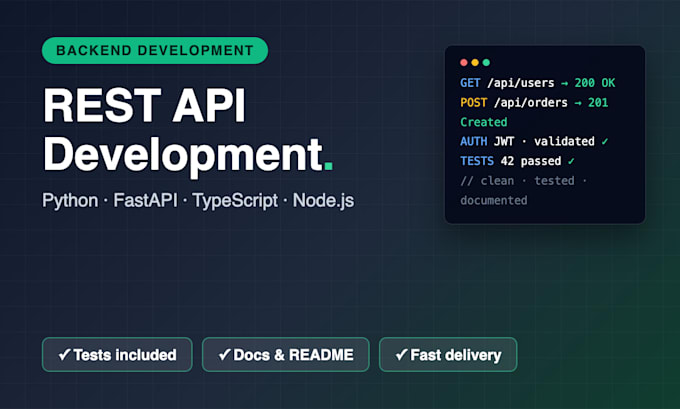Click checkmark icon beside Tests included
Viewport: 680px width, 409px height.
click(x=64, y=355)
